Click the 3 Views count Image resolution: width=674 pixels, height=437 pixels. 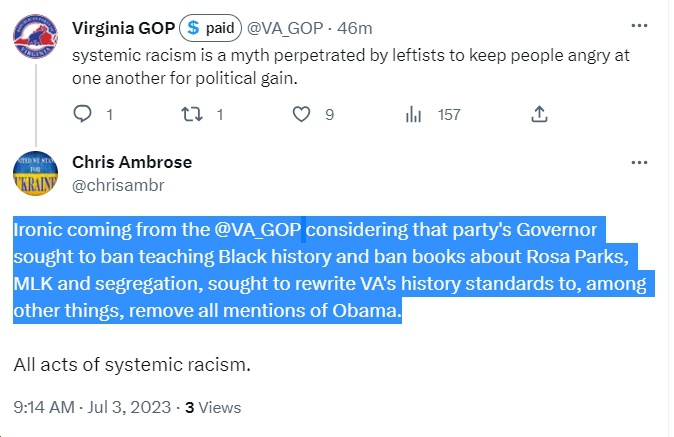tap(213, 407)
